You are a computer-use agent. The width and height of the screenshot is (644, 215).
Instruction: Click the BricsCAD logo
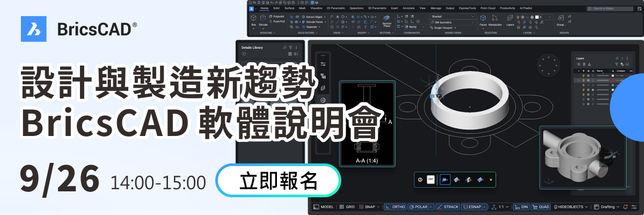[78, 30]
